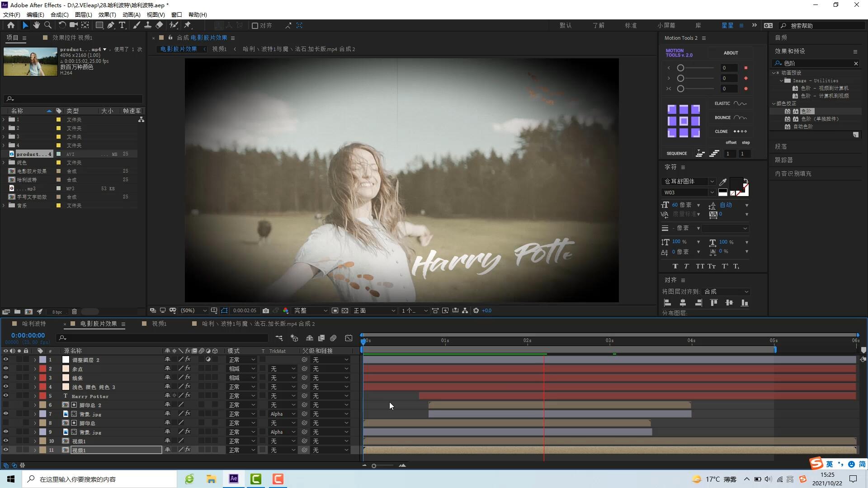Open the 效果(T) menu
This screenshot has height=488, width=868.
(x=107, y=14)
